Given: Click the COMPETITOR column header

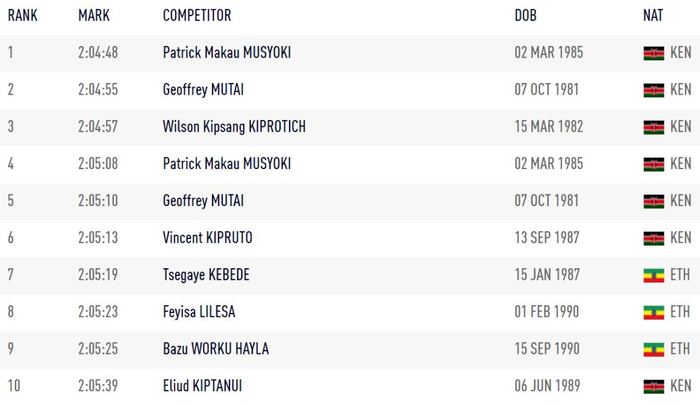Looking at the screenshot, I should 197,16.
